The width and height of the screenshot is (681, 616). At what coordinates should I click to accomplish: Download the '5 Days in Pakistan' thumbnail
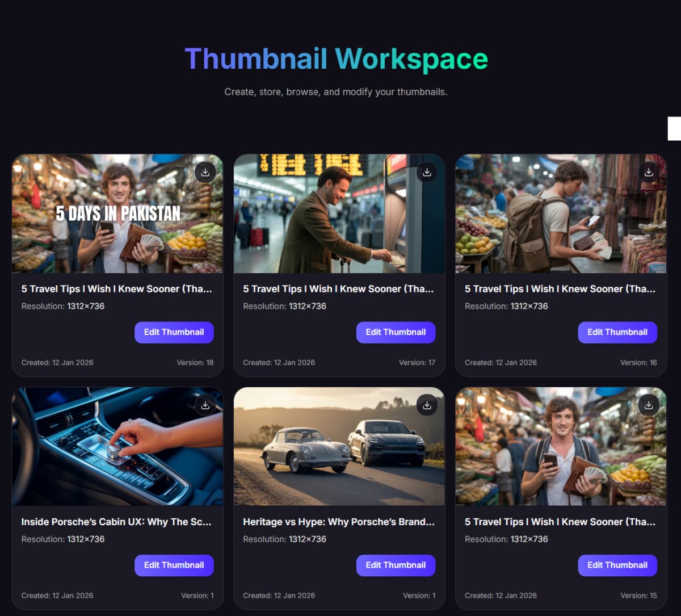tap(205, 172)
